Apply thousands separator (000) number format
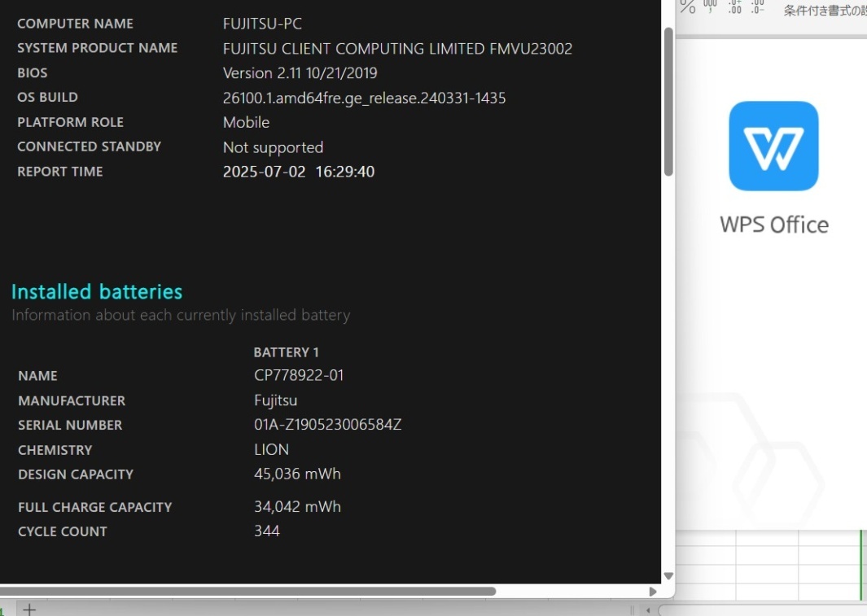This screenshot has width=867, height=616. 710,6
